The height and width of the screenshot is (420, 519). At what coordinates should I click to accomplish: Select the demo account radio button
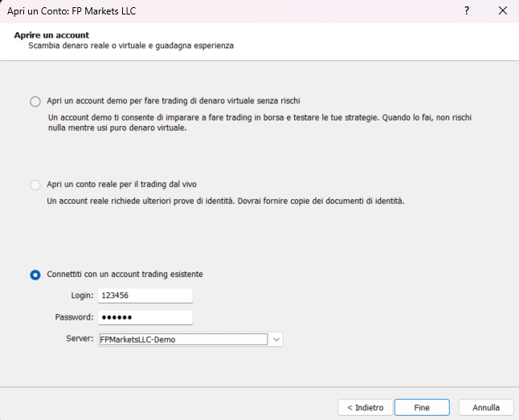[x=35, y=101]
